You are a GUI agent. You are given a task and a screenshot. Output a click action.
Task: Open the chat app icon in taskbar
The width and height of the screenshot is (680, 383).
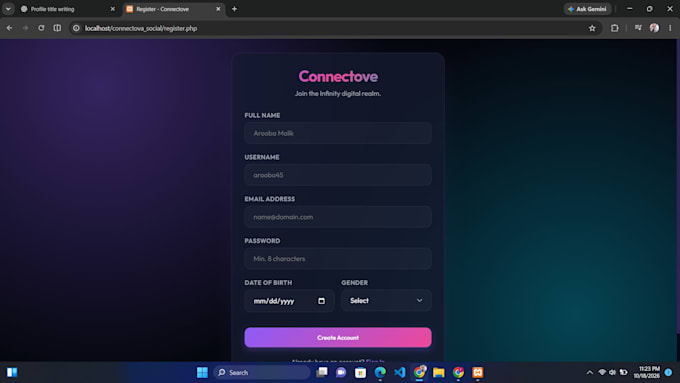click(341, 372)
